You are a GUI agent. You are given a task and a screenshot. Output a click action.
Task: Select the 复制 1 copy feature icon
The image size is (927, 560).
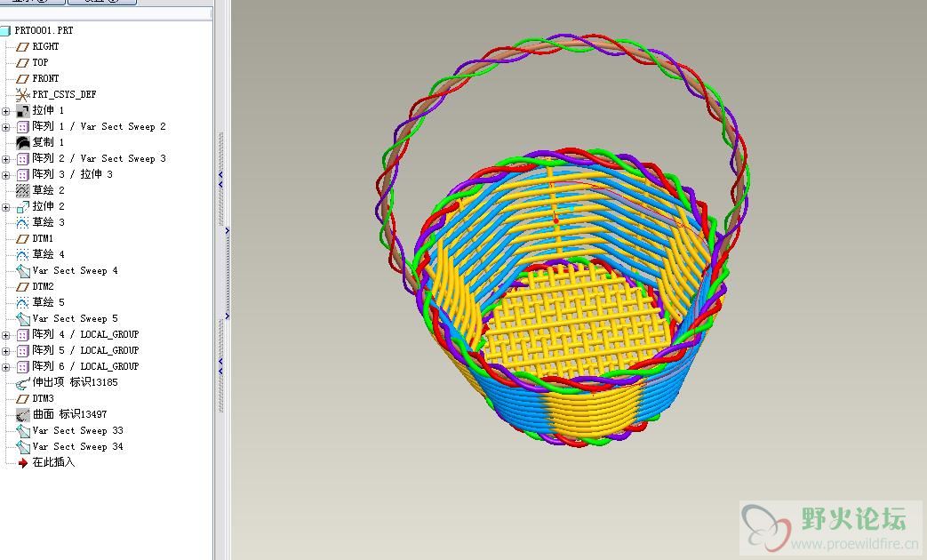point(22,142)
